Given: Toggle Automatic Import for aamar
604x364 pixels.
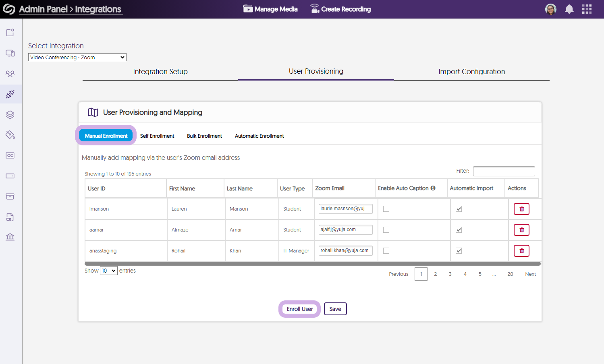Looking at the screenshot, I should pyautogui.click(x=459, y=230).
